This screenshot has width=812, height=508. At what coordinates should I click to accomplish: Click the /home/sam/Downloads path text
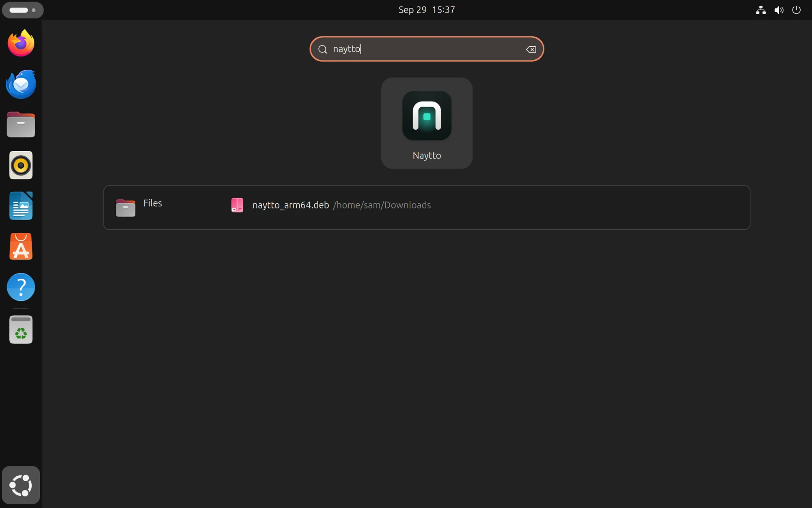pyautogui.click(x=382, y=205)
